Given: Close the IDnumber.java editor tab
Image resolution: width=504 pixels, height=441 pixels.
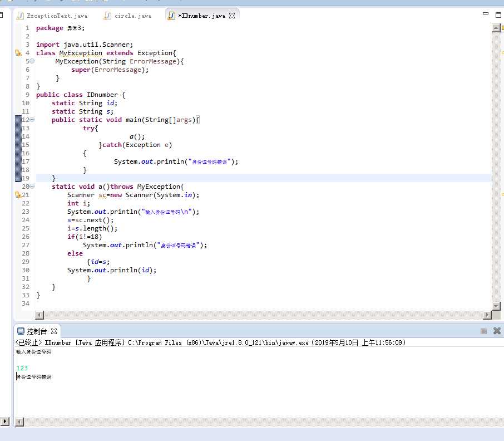Looking at the screenshot, I should click(x=232, y=16).
